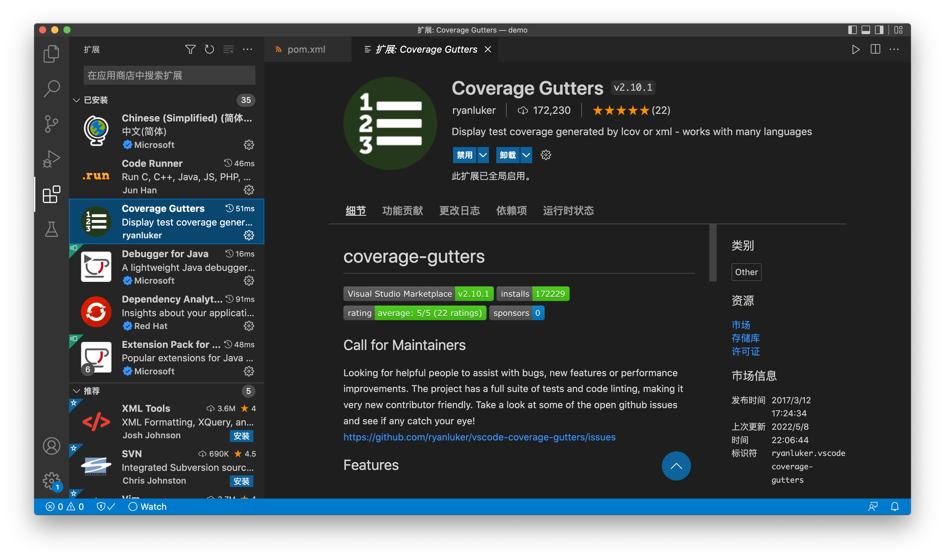Viewport: 945px width, 560px height.
Task: Open notifications bell in status bar
Action: (x=895, y=507)
